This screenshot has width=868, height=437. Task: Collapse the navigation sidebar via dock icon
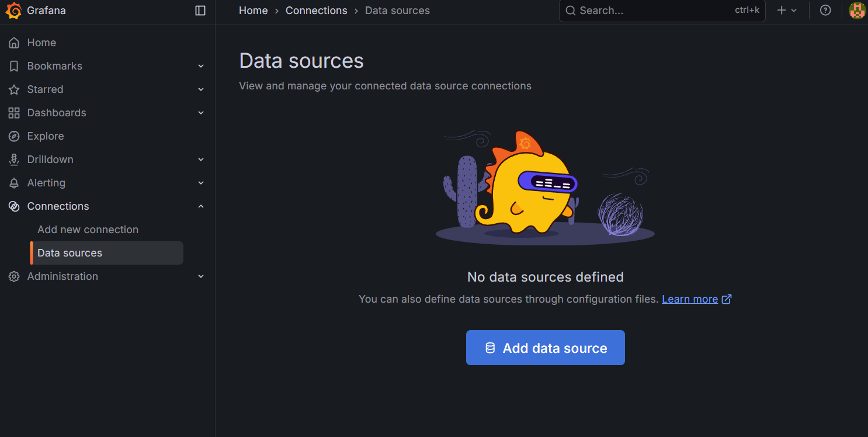tap(200, 10)
